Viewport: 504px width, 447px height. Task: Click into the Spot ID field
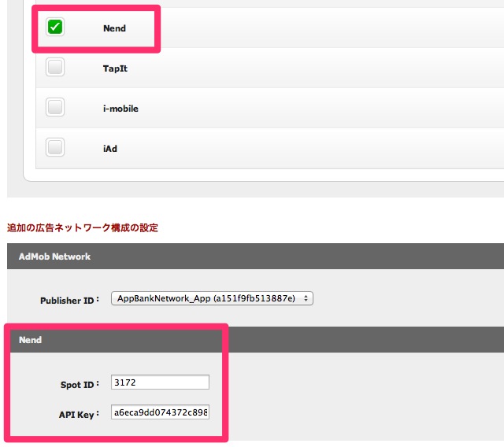(x=160, y=382)
